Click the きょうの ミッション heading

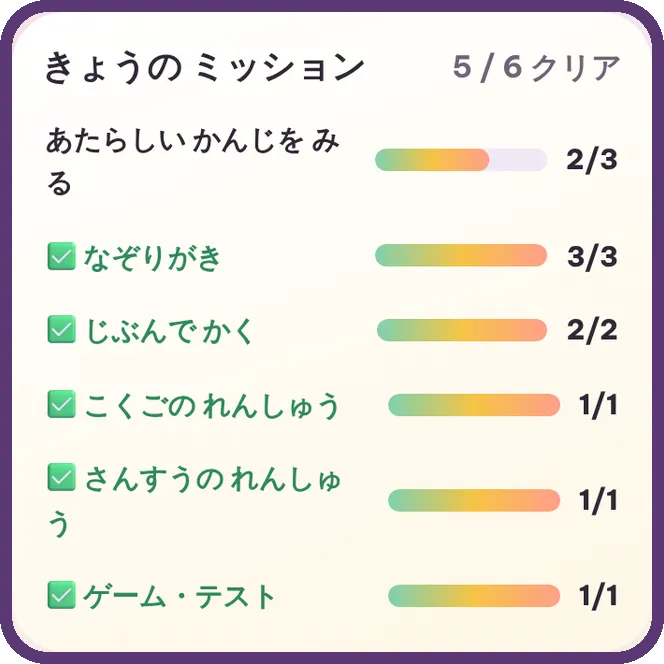(x=205, y=68)
